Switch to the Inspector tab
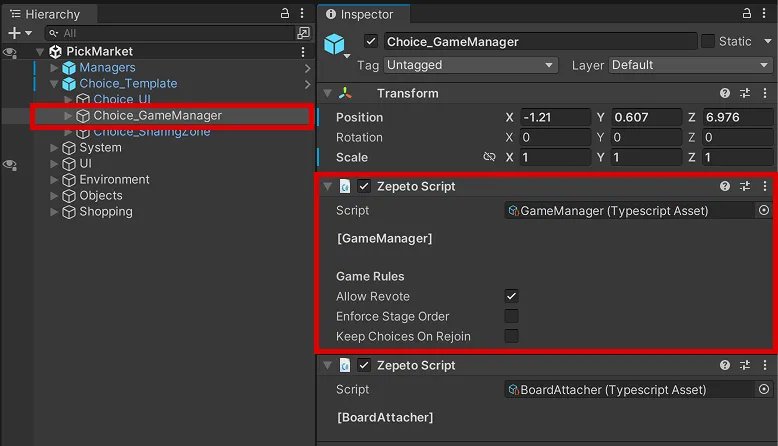Viewport: 778px width, 446px height. point(364,14)
